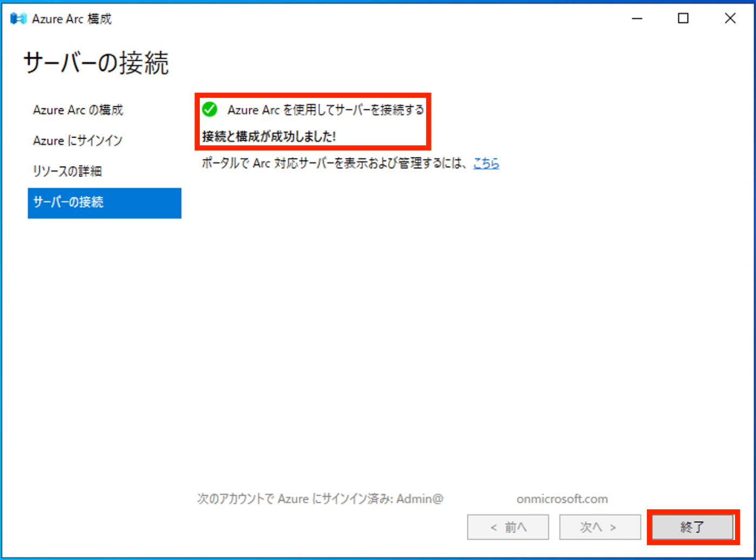Finish the wizard with 終了 button
The image size is (756, 560).
[693, 527]
